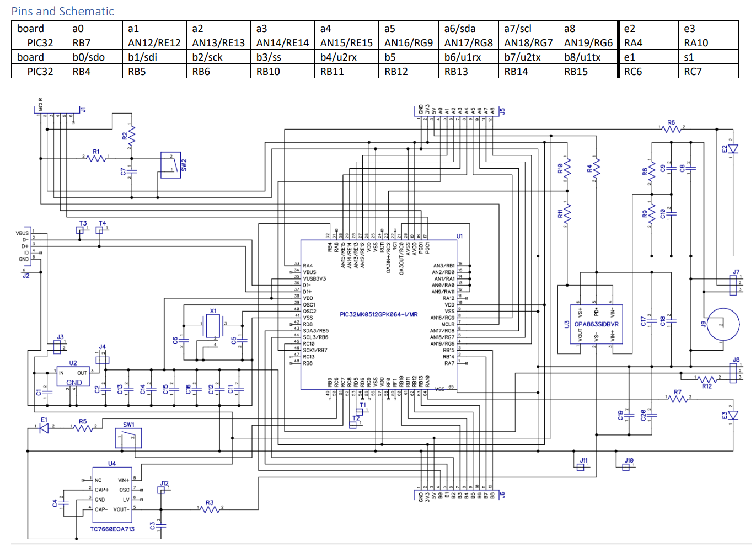Select the 'b2/sck' table cell
This screenshot has width=756, height=553.
pyautogui.click(x=218, y=57)
